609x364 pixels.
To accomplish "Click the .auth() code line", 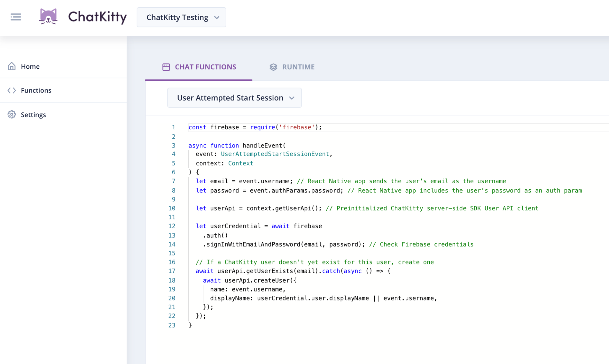I will (215, 236).
